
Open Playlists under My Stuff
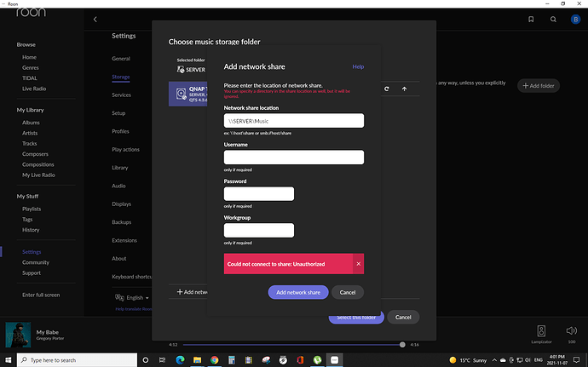pos(32,209)
